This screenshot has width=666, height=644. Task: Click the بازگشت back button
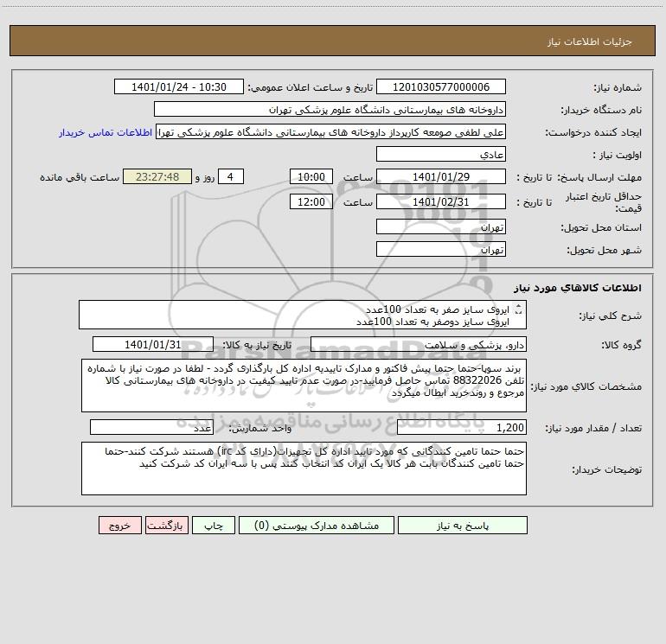coord(166,525)
